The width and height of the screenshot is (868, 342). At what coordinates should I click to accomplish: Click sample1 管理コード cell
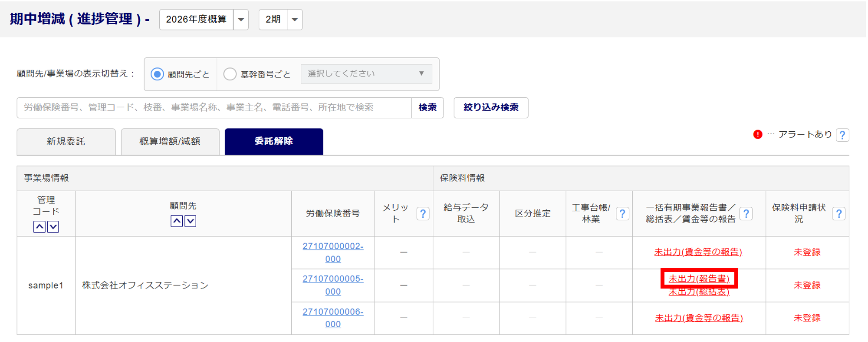click(46, 286)
